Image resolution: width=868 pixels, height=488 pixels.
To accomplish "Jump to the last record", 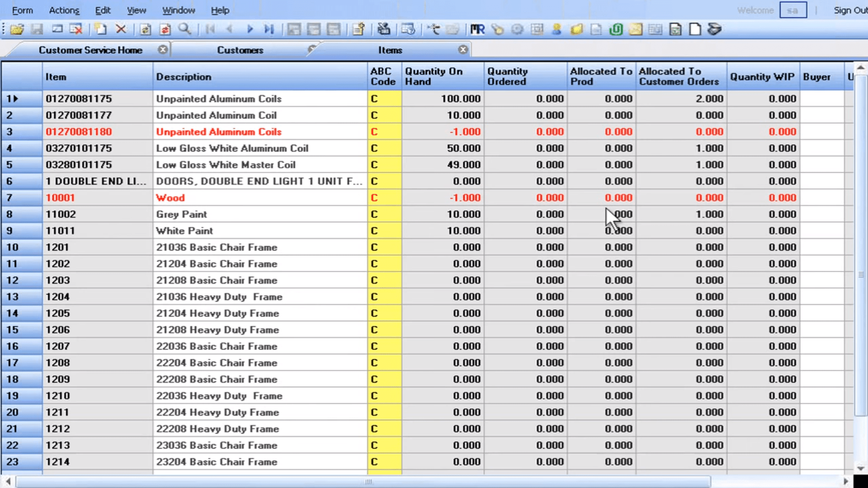I will (269, 30).
